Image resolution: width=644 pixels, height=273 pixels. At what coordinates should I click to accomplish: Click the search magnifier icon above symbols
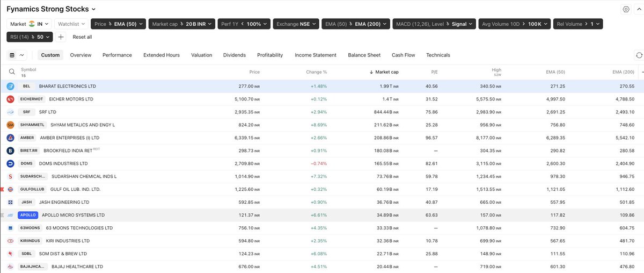[x=11, y=71]
